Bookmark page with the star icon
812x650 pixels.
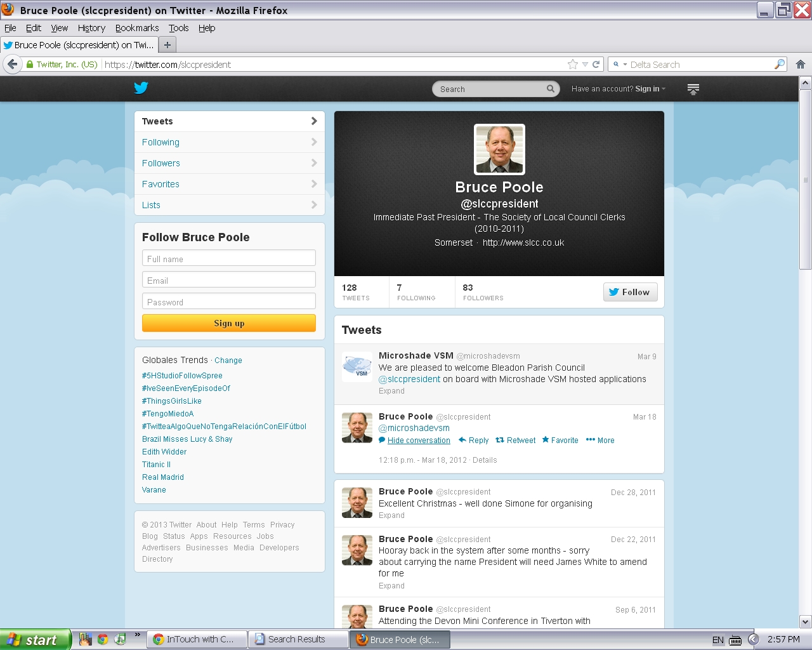coord(573,64)
